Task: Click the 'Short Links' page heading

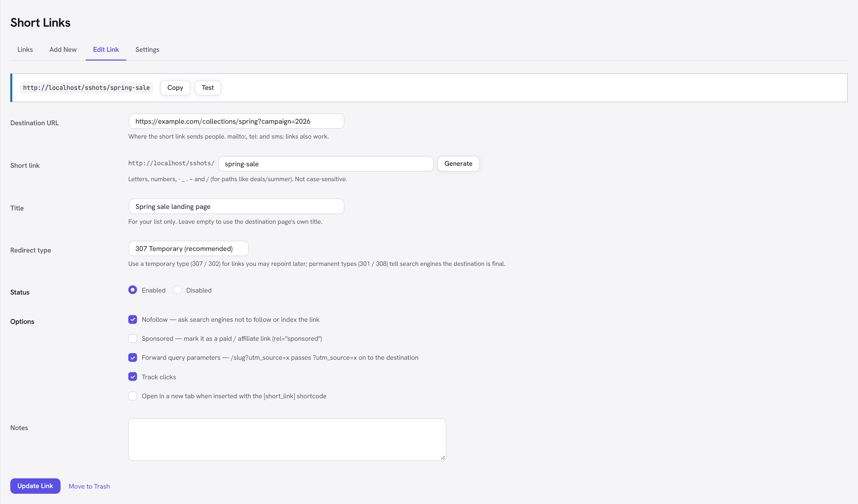Action: [40, 23]
